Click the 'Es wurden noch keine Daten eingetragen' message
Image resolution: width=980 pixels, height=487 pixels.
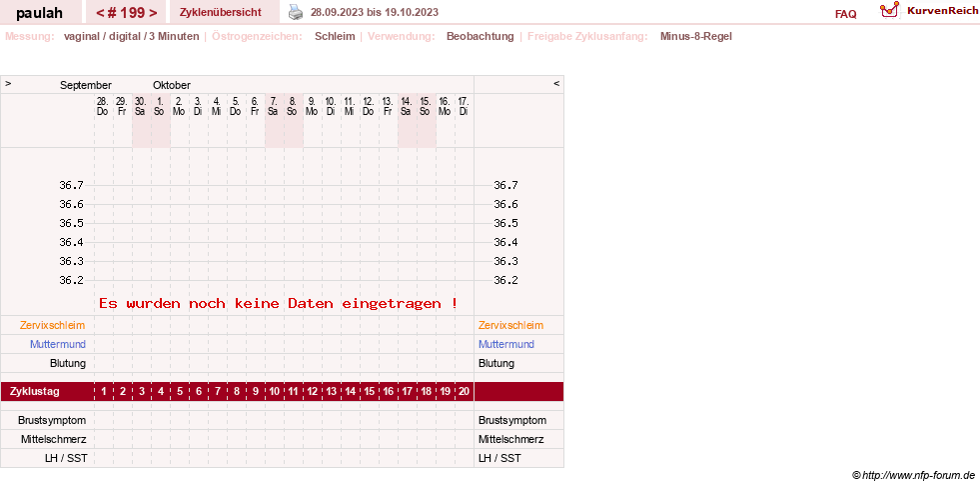click(x=278, y=304)
